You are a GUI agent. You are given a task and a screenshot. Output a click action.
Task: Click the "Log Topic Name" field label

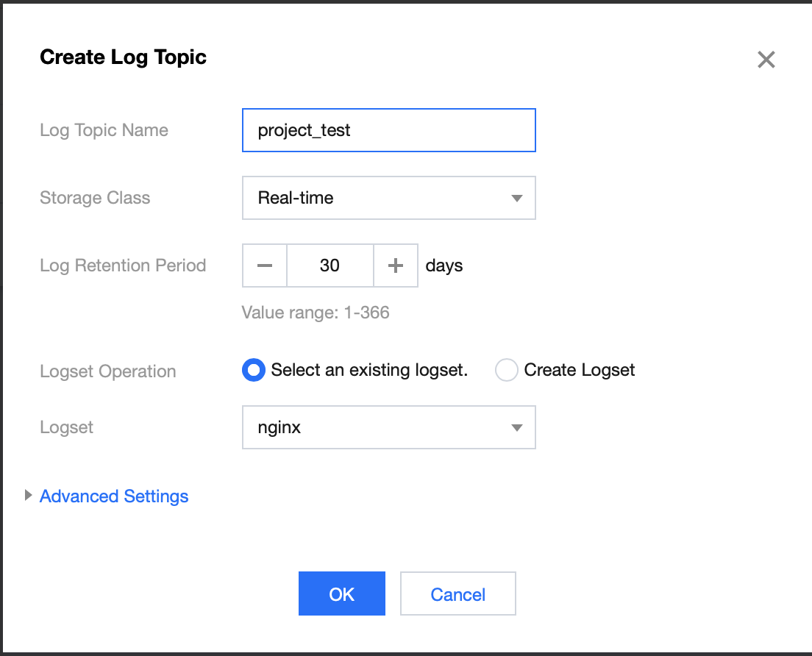coord(104,130)
